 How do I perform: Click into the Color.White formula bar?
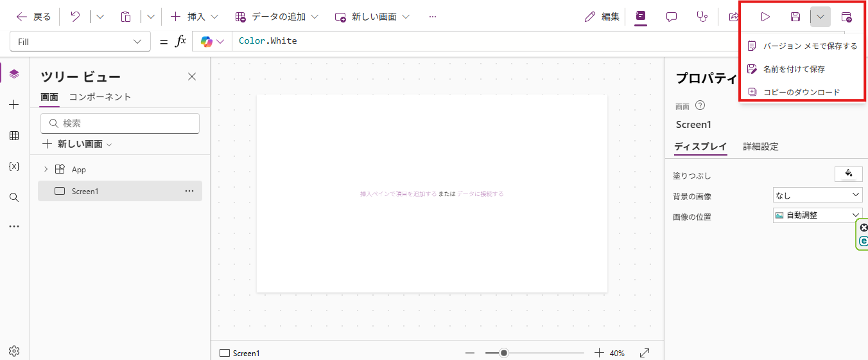(x=485, y=41)
